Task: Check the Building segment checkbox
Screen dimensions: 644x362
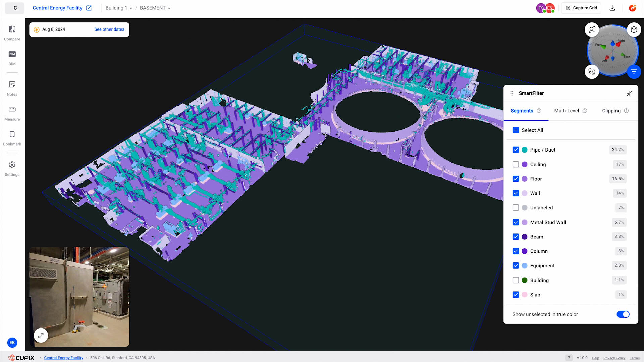Action: pos(516,280)
